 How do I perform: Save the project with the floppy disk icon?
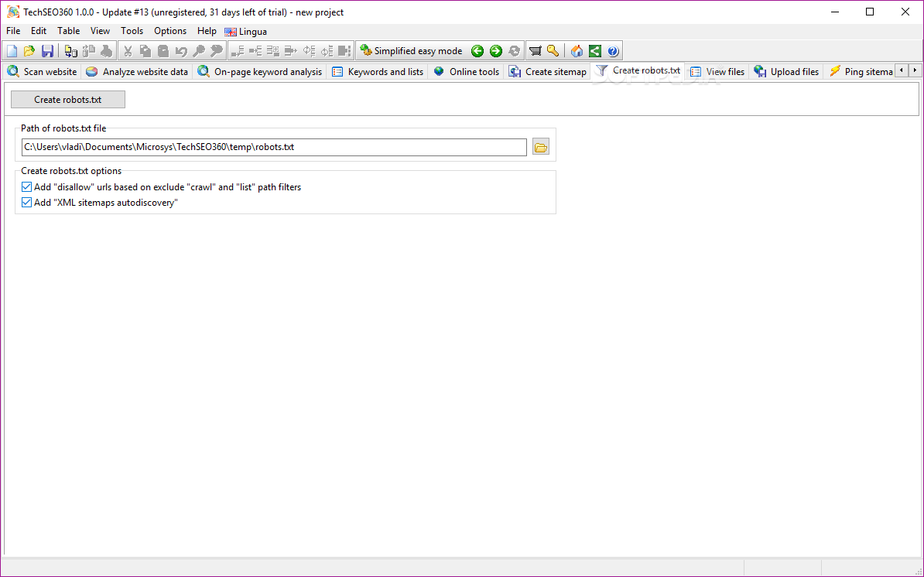tap(47, 51)
